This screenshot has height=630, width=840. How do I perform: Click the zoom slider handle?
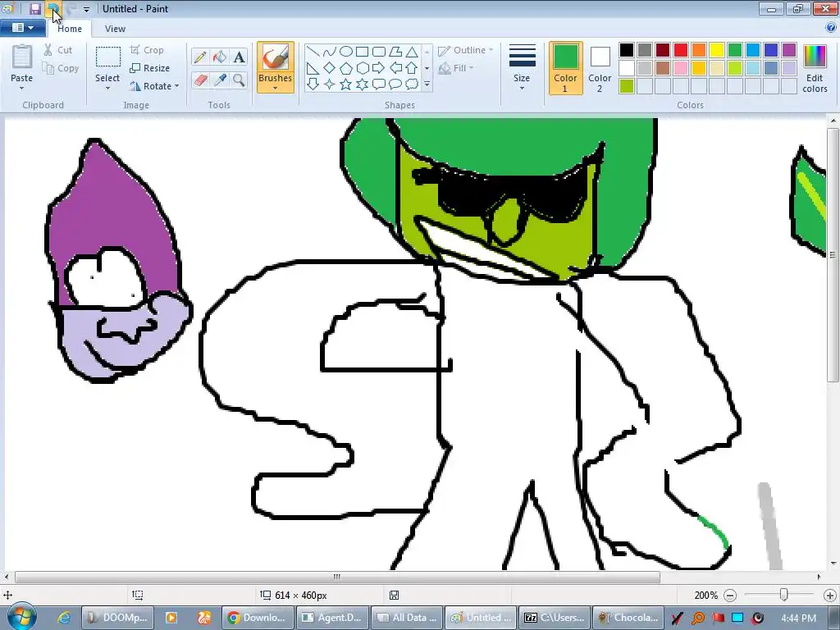point(783,595)
